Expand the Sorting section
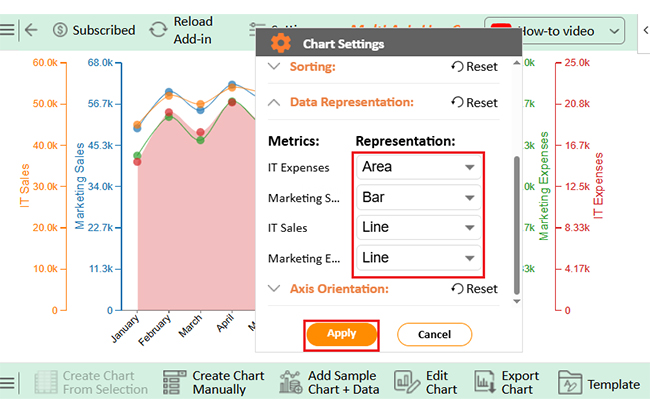The image size is (650, 413). tap(274, 67)
